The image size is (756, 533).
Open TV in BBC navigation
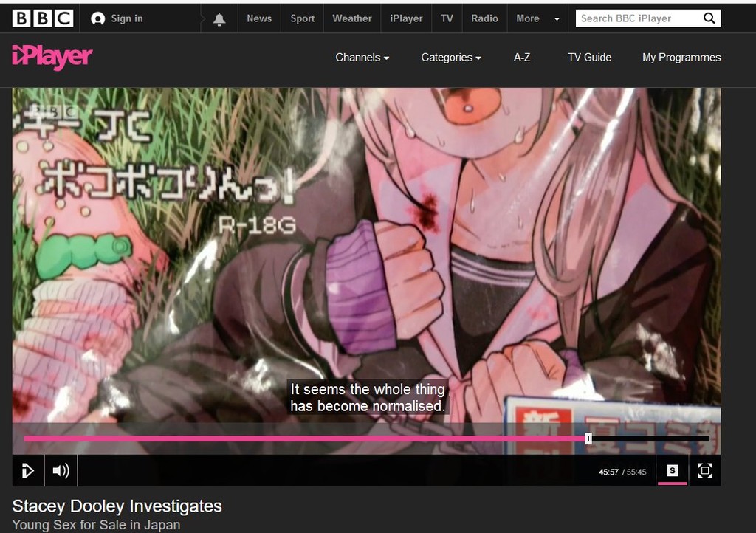click(x=447, y=18)
